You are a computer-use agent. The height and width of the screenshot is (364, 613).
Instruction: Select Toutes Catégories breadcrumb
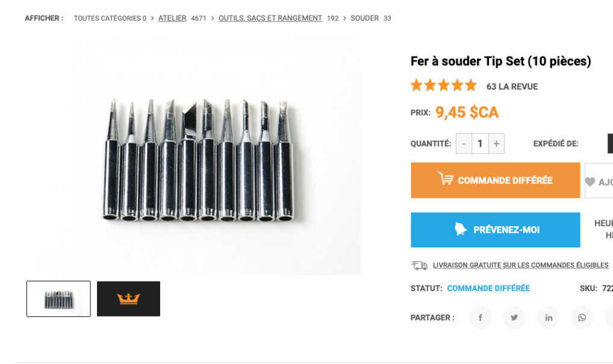(107, 18)
